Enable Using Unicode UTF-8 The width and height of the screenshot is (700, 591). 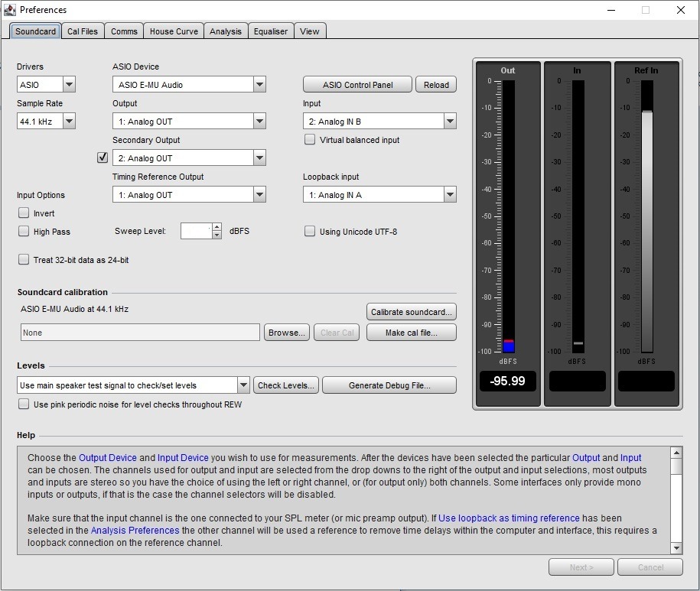point(309,231)
